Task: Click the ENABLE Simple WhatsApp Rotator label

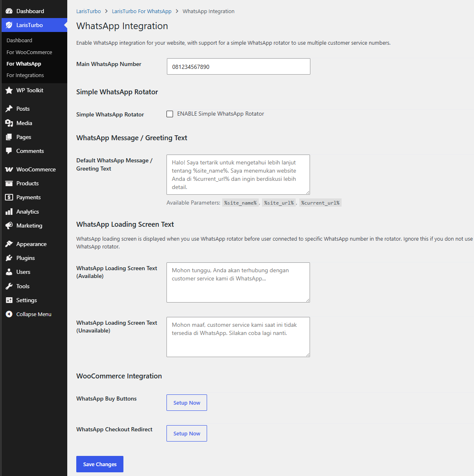Action: coord(221,114)
